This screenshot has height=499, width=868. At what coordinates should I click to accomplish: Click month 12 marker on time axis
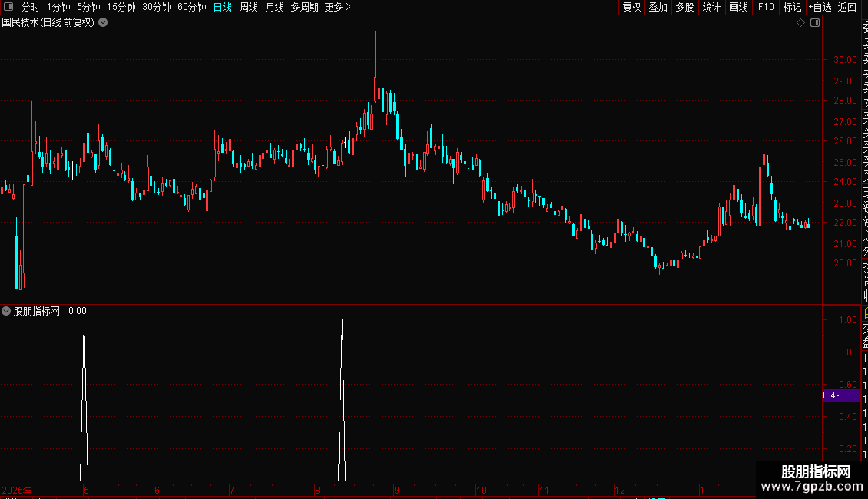point(619,491)
